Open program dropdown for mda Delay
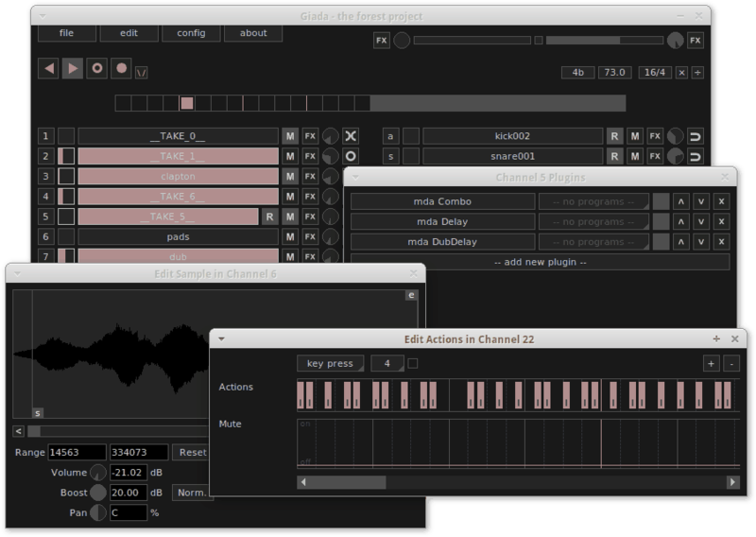Screen dimensions: 756x537 pyautogui.click(x=593, y=222)
